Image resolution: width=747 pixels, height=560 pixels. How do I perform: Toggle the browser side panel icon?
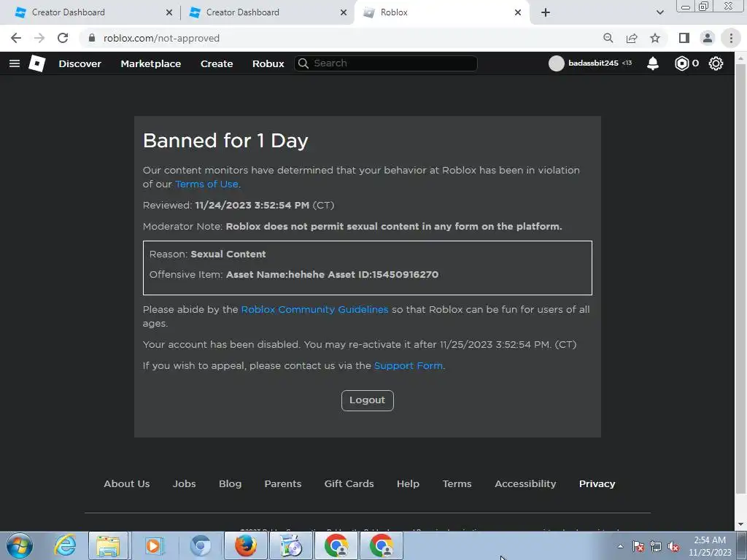[x=684, y=38]
